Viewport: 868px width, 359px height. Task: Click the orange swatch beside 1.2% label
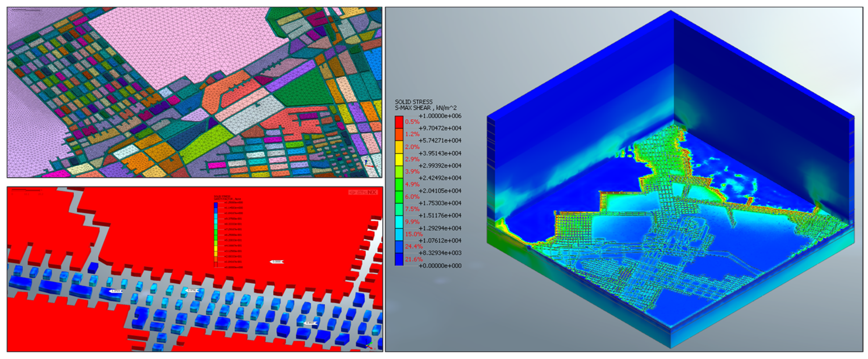(399, 134)
